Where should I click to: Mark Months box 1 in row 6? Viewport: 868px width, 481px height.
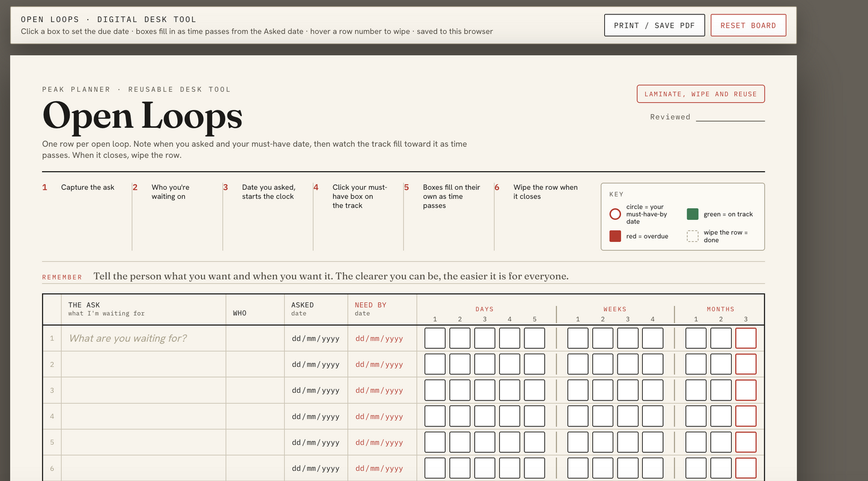(x=696, y=468)
